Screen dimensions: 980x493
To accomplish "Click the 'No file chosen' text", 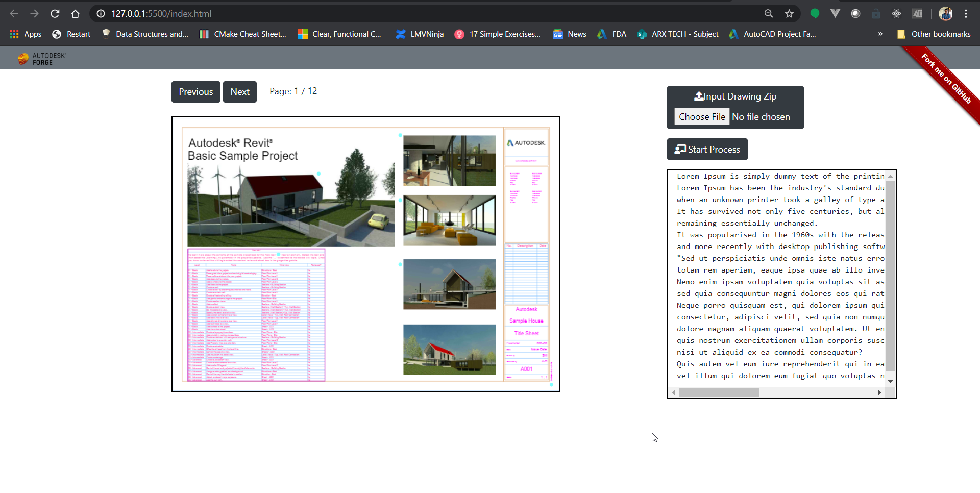I will pos(761,117).
